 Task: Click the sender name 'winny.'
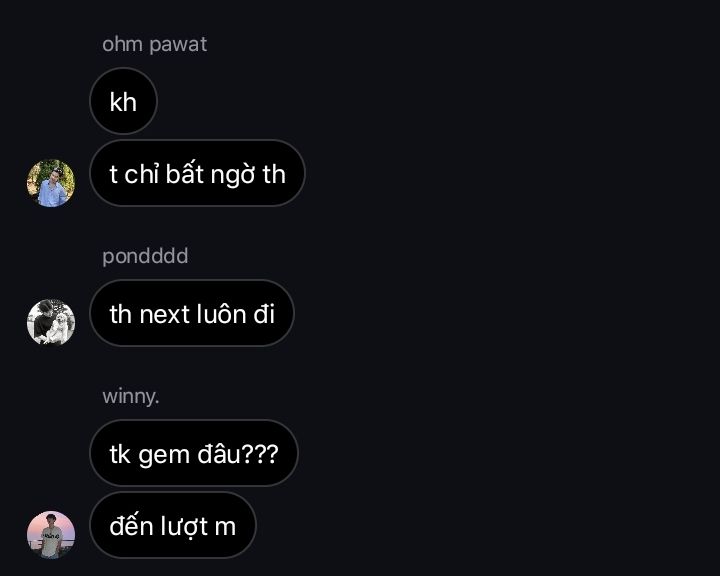click(x=131, y=396)
